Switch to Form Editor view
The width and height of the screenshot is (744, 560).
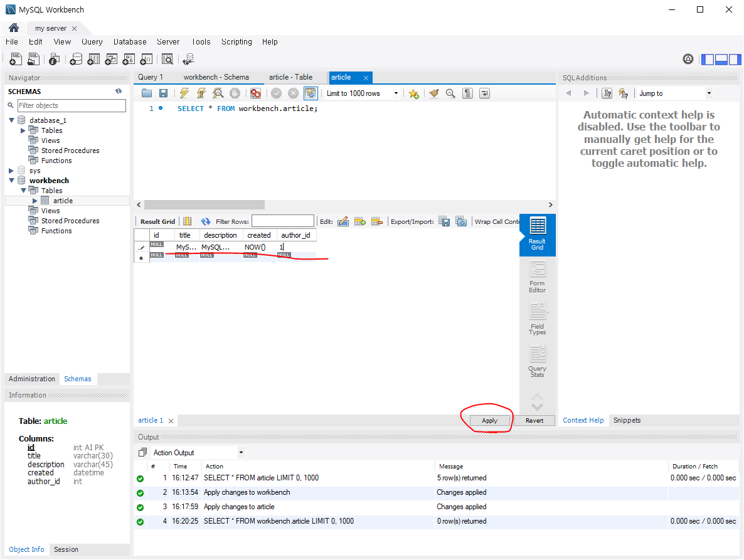(537, 277)
